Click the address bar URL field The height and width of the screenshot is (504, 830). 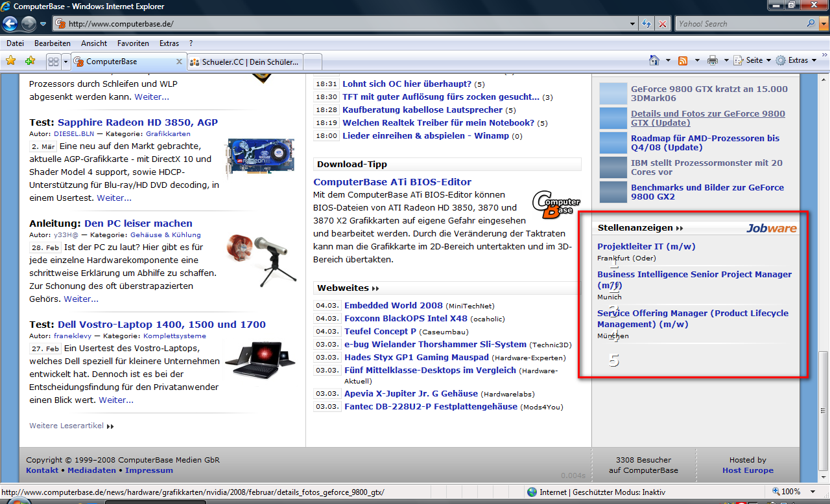tap(340, 24)
